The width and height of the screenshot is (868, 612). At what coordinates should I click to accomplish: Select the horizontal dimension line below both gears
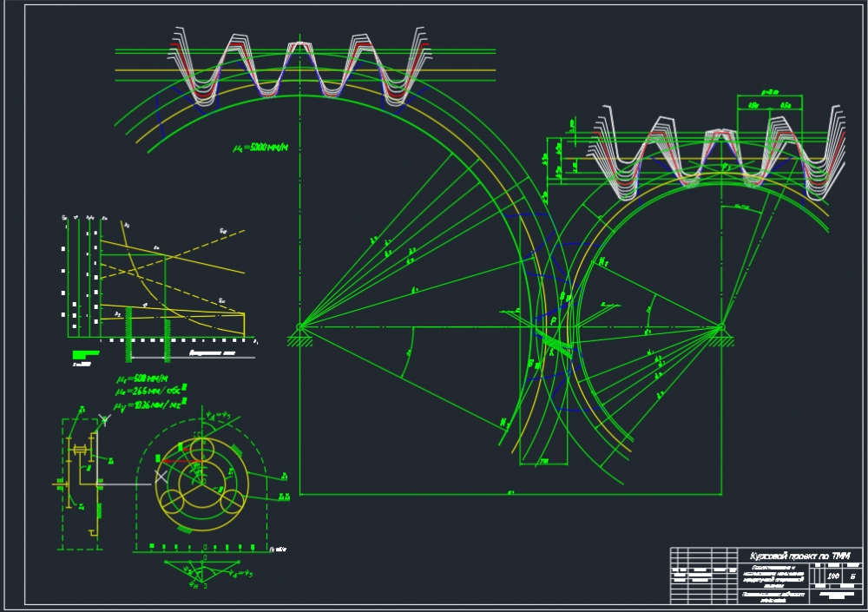pyautogui.click(x=510, y=495)
